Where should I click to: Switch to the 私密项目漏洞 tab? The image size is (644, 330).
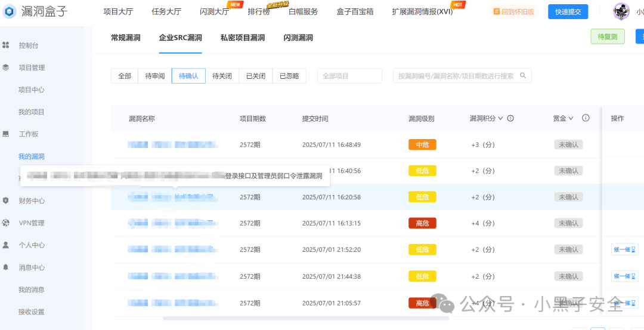242,38
